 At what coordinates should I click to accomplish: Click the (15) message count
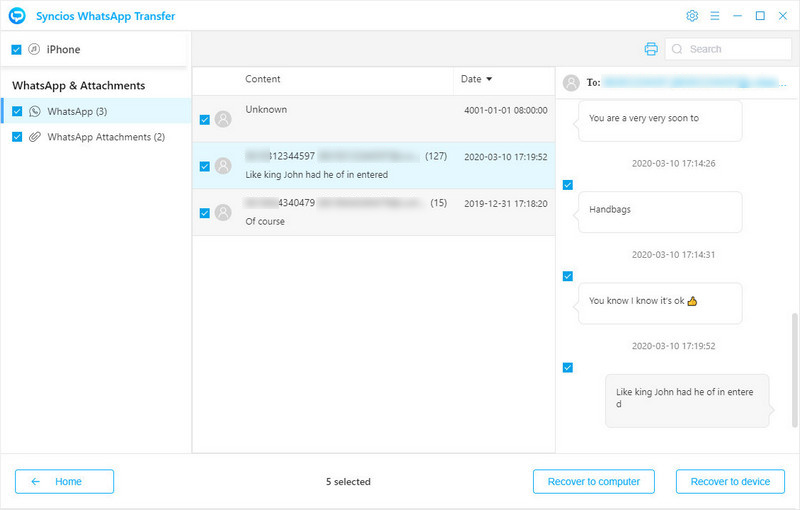(x=438, y=203)
